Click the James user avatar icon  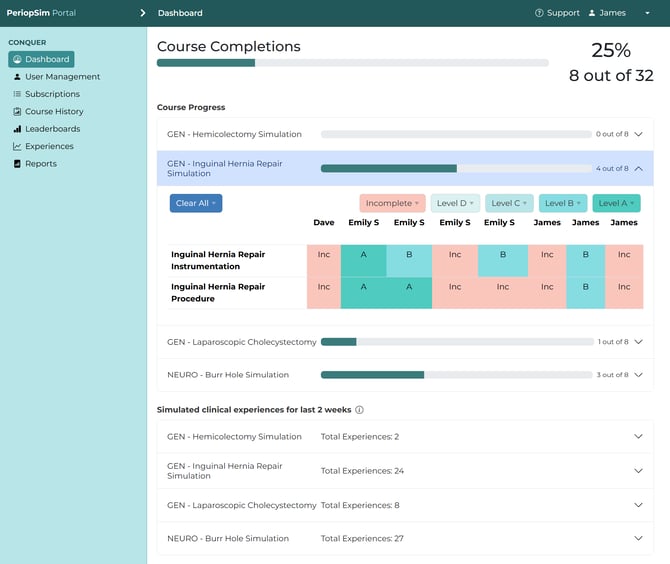pos(592,13)
